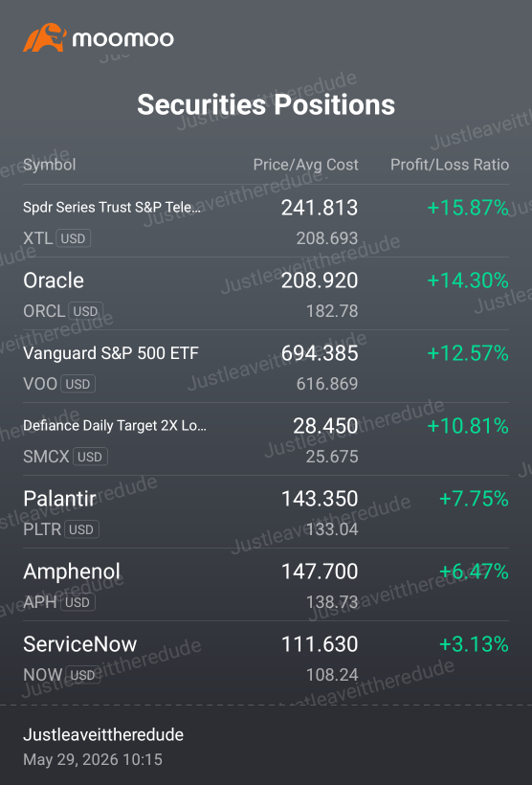Select the Price/Avg Cost column header
Viewport: 532px width, 785px height.
pos(305,165)
